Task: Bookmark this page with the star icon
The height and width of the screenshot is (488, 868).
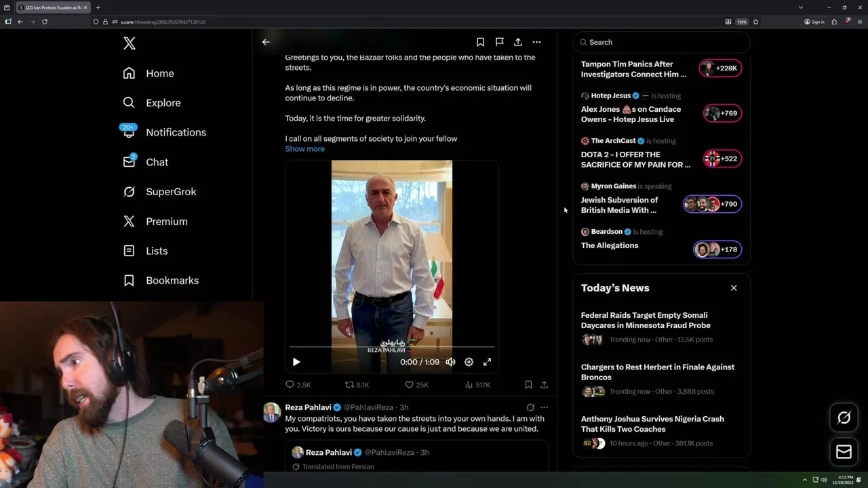Action: coord(755,22)
